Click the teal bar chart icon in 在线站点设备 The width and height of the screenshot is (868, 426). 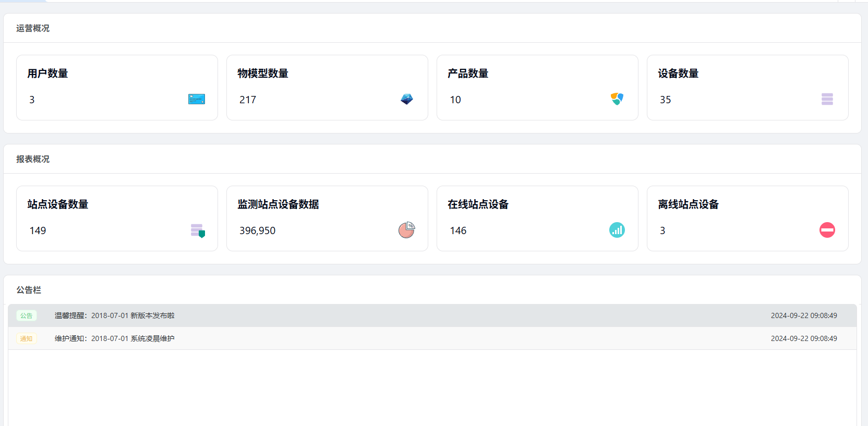(x=617, y=230)
